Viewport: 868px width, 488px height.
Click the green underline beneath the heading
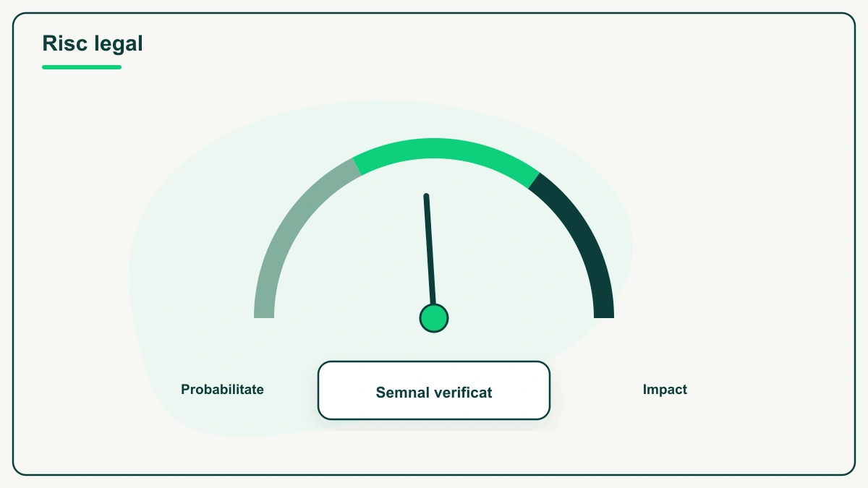(82, 67)
